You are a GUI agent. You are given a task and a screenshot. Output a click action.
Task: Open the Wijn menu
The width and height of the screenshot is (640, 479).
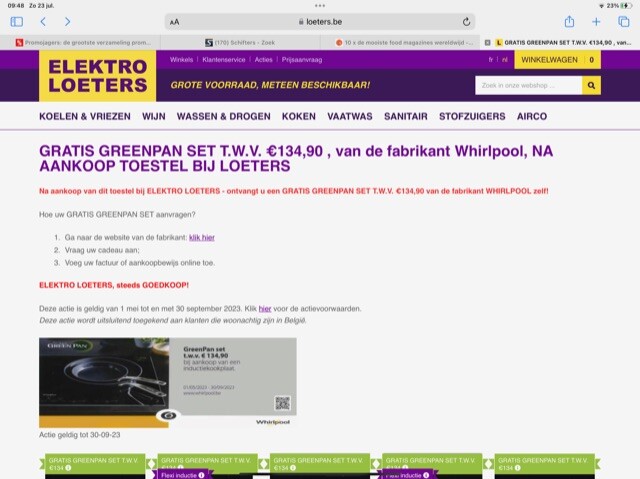point(154,116)
